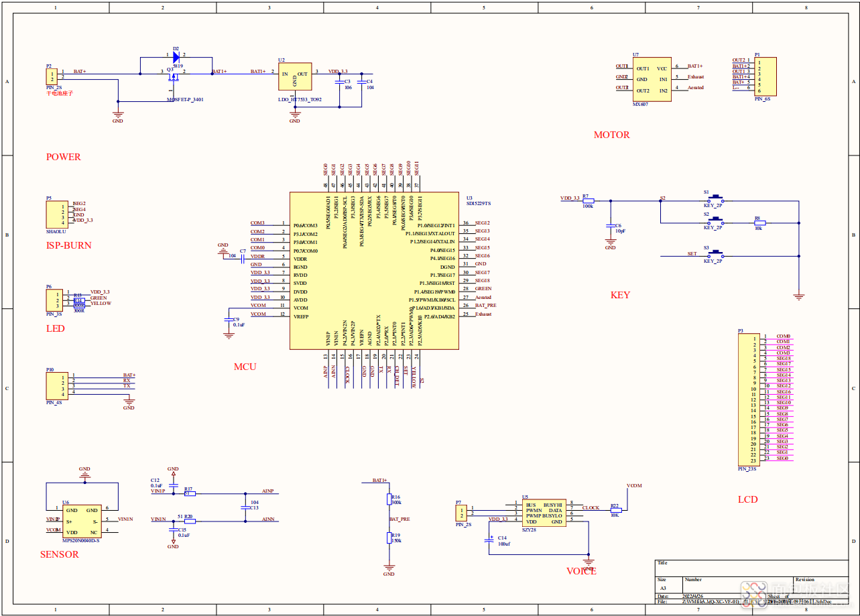Click the BAT_PRE divider net label

coord(400,519)
